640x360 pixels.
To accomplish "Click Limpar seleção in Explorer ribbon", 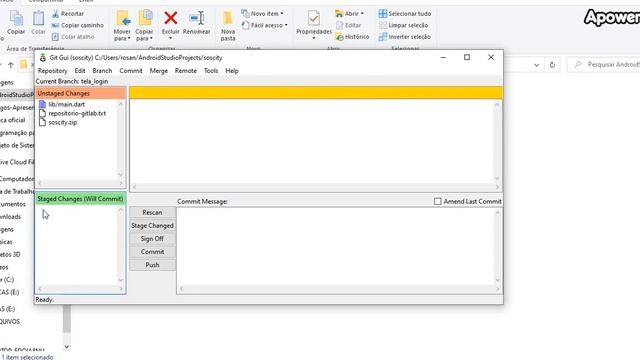I will (404, 25).
